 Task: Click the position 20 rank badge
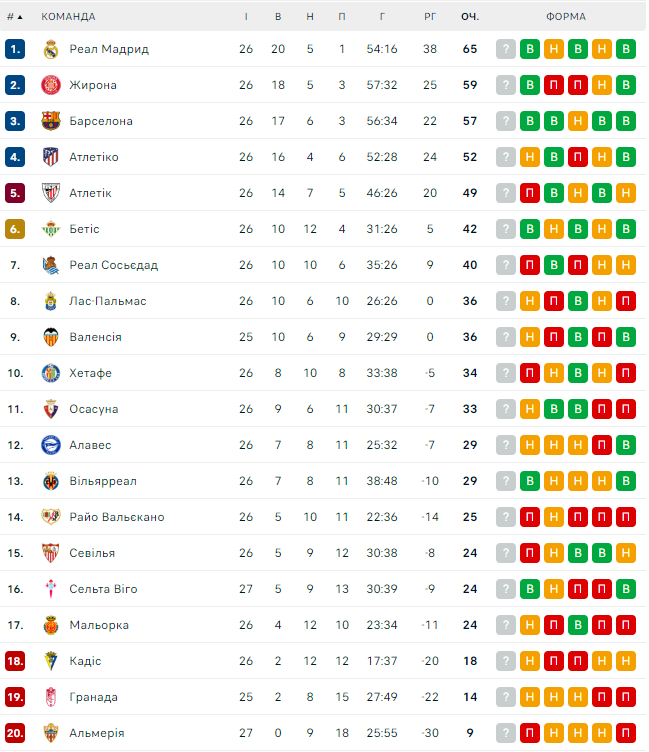15,733
